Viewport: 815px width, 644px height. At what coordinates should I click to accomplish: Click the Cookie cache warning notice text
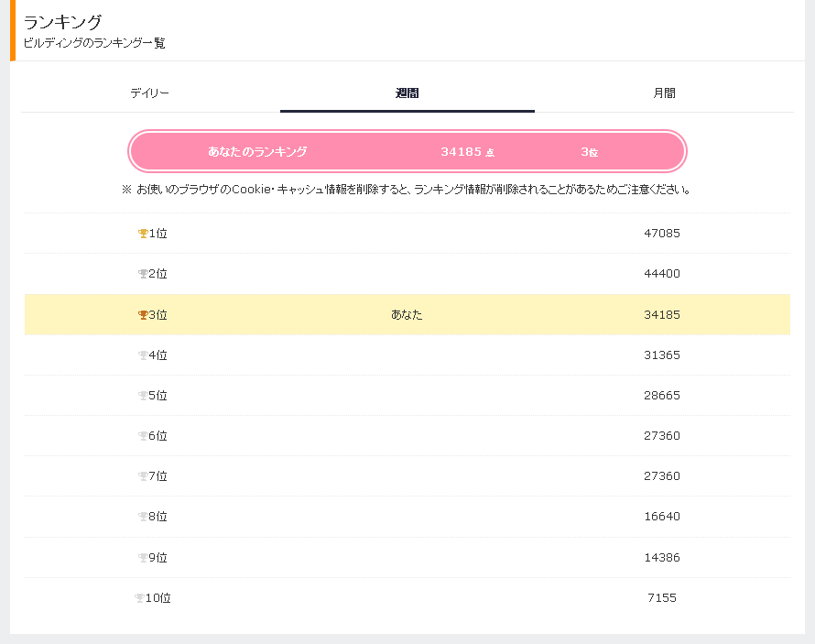click(407, 190)
